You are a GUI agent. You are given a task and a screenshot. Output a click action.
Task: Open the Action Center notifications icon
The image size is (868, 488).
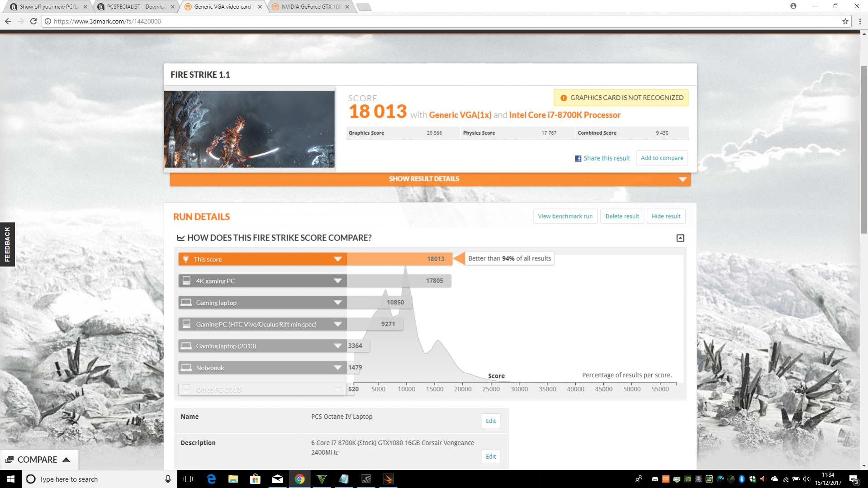click(854, 479)
